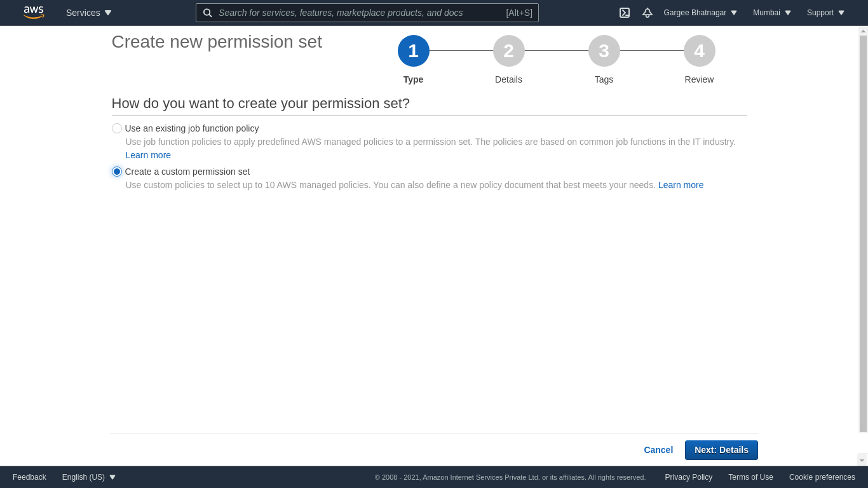This screenshot has width=868, height=488.
Task: Jump to step 4 Review circle
Action: (x=700, y=51)
